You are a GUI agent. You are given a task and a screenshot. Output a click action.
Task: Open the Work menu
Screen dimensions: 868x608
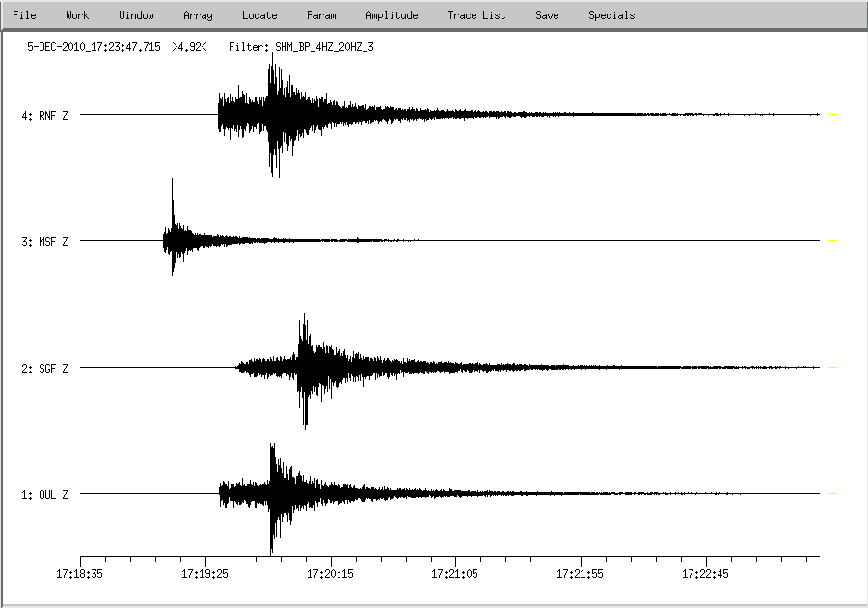(77, 15)
